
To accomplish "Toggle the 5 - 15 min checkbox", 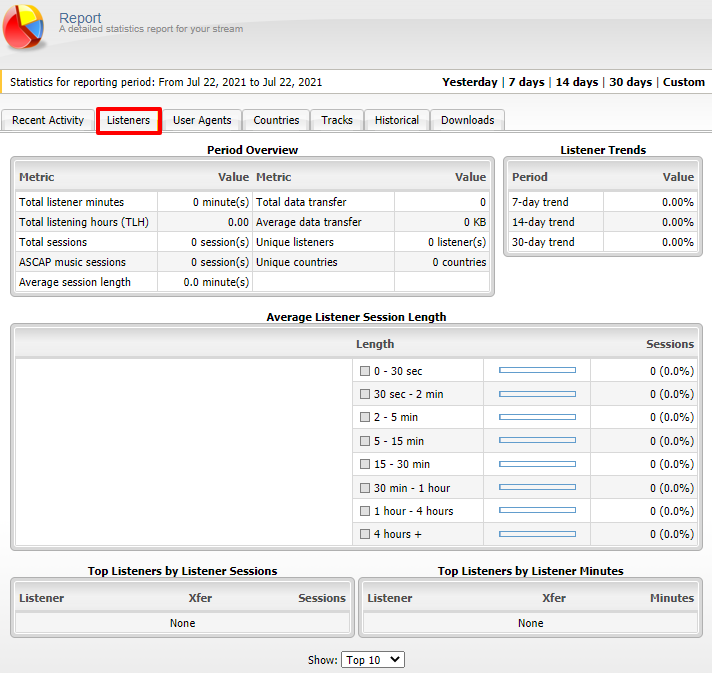I will (x=365, y=441).
